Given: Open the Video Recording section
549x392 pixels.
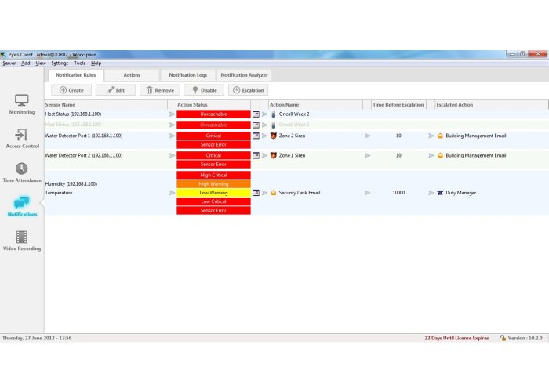Looking at the screenshot, I should tap(22, 241).
